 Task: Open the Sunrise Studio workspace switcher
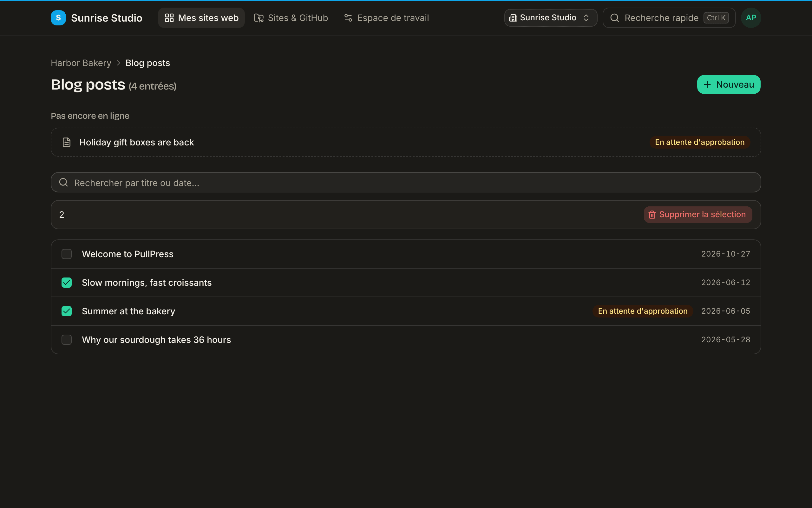tap(551, 18)
